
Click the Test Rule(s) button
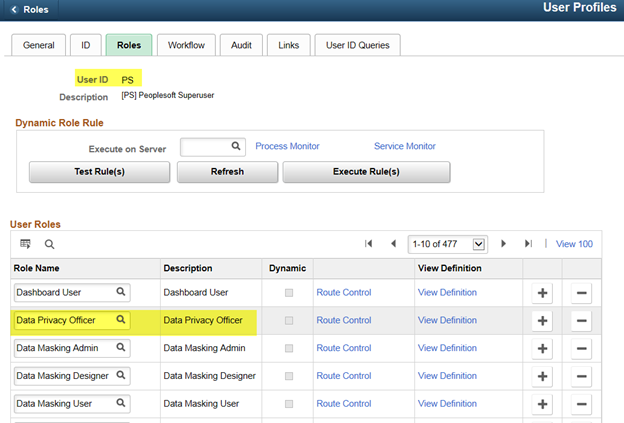[x=99, y=171]
